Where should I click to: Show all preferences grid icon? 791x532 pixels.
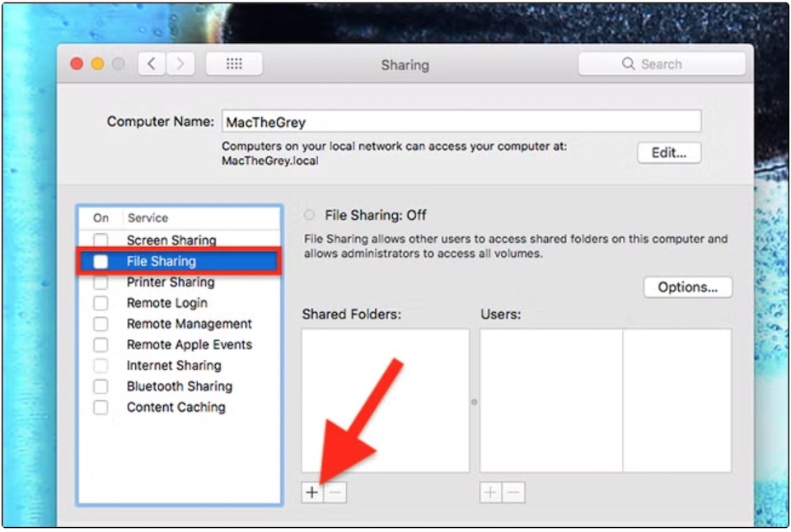[x=234, y=64]
